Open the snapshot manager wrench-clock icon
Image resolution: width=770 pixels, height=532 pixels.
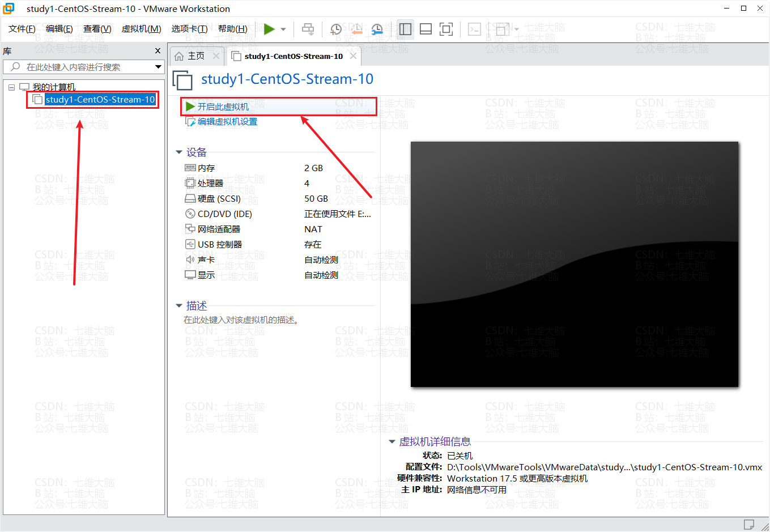pos(377,29)
